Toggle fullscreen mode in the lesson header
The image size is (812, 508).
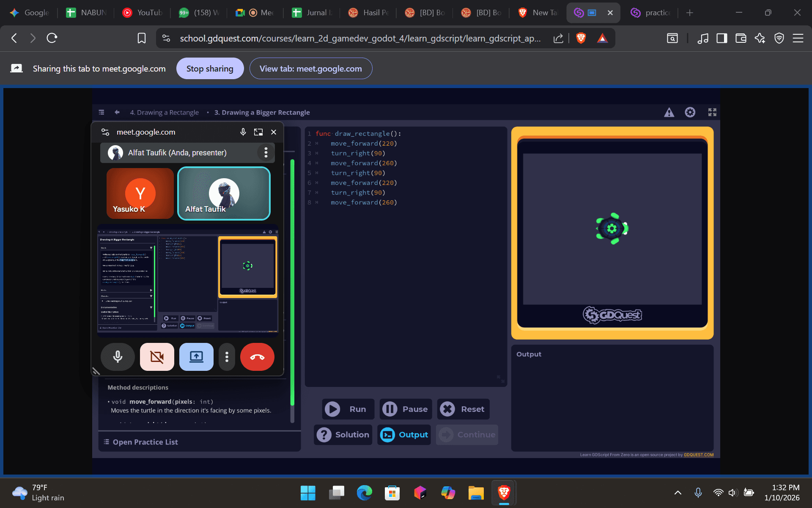tap(712, 112)
